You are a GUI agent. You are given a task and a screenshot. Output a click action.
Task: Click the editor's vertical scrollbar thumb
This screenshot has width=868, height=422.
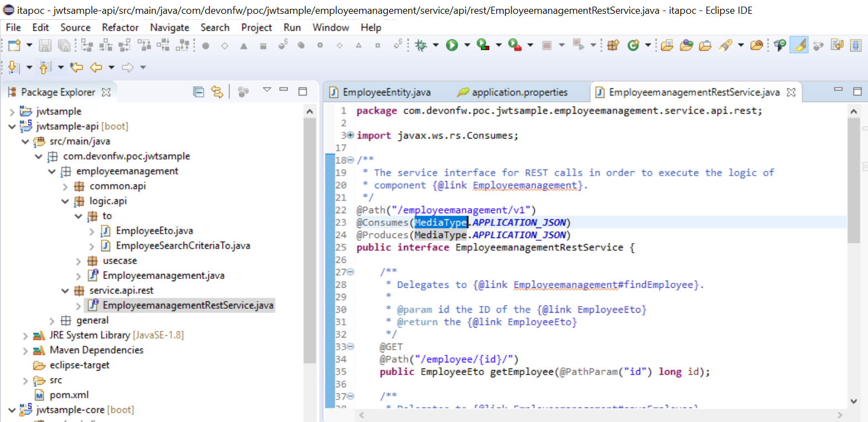pos(854,181)
